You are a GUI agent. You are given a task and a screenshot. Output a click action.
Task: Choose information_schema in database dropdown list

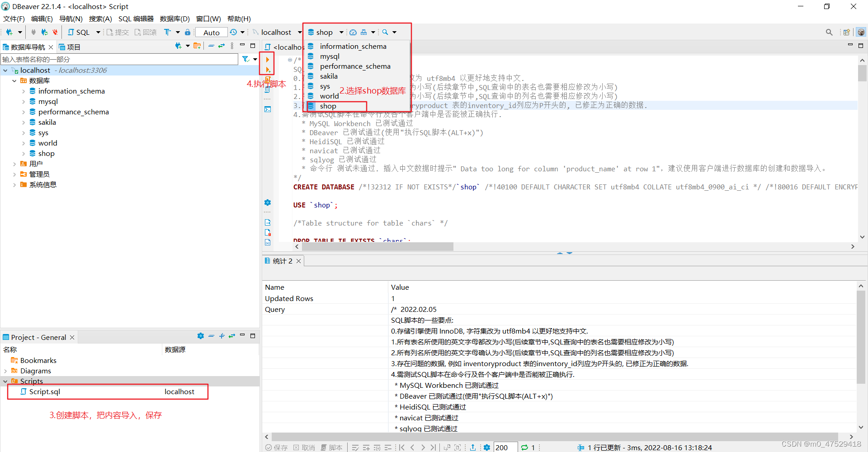click(x=353, y=47)
